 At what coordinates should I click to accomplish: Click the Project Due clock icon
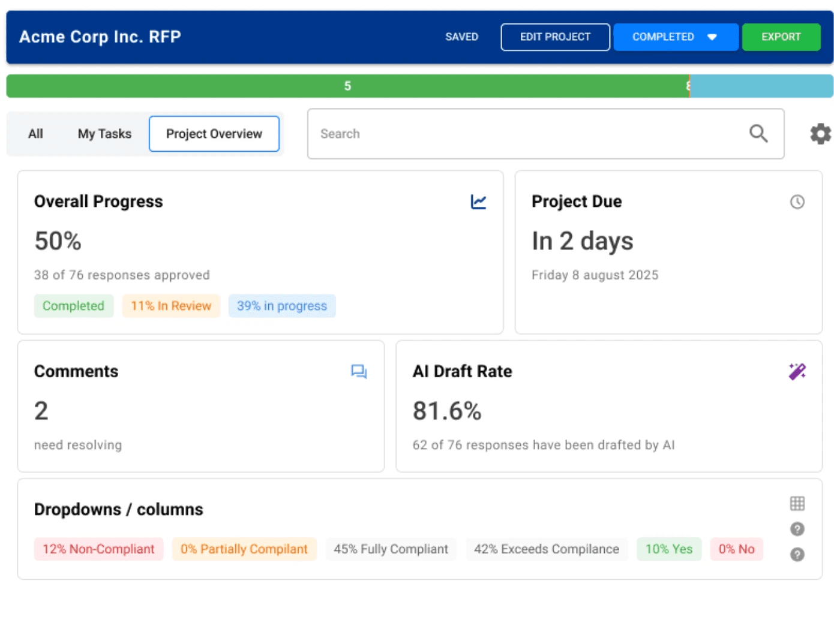(797, 202)
